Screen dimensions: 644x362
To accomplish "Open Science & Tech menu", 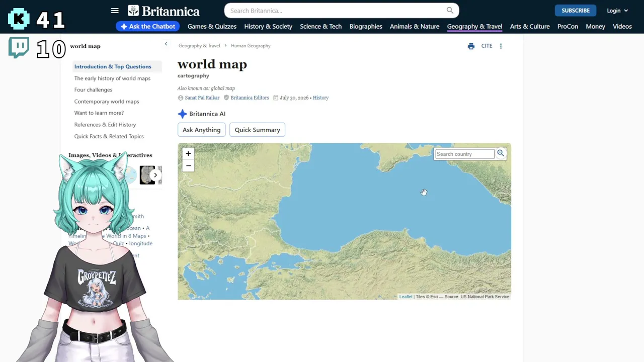I will [x=320, y=27].
